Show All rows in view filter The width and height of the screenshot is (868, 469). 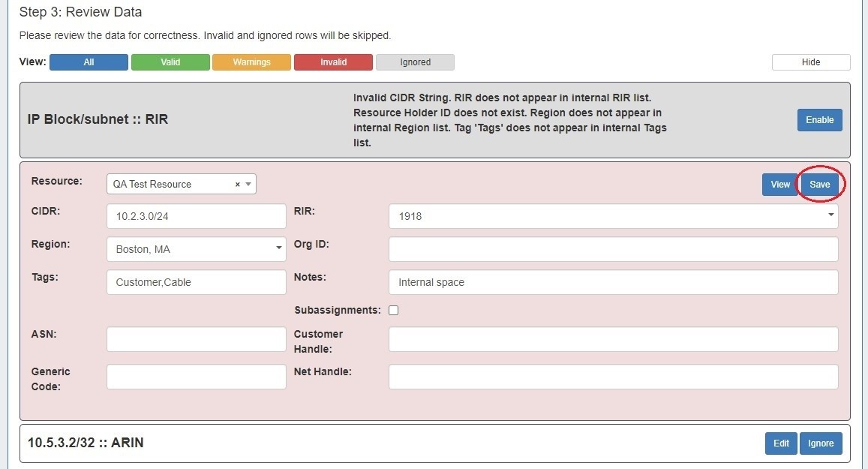point(89,62)
